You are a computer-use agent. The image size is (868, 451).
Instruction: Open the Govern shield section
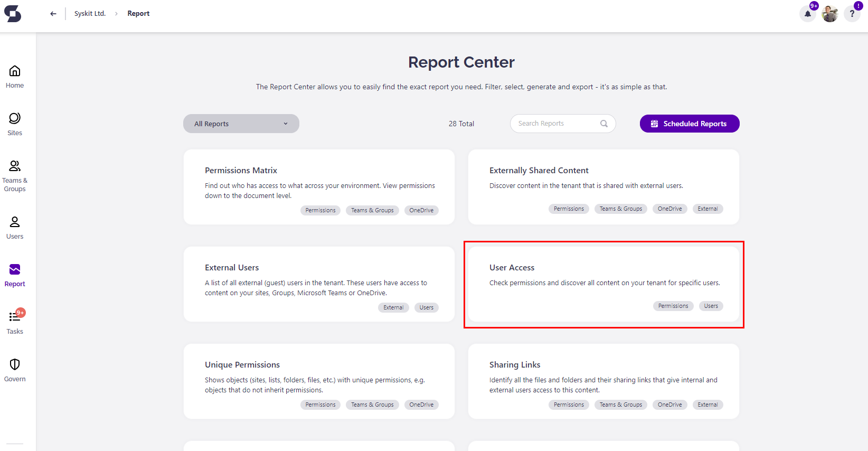click(x=15, y=371)
